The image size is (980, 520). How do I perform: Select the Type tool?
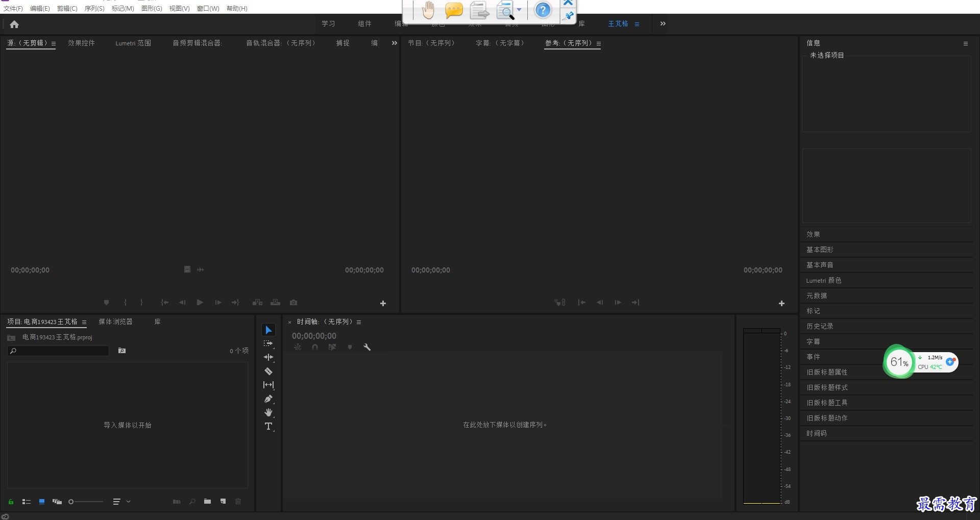pyautogui.click(x=268, y=426)
